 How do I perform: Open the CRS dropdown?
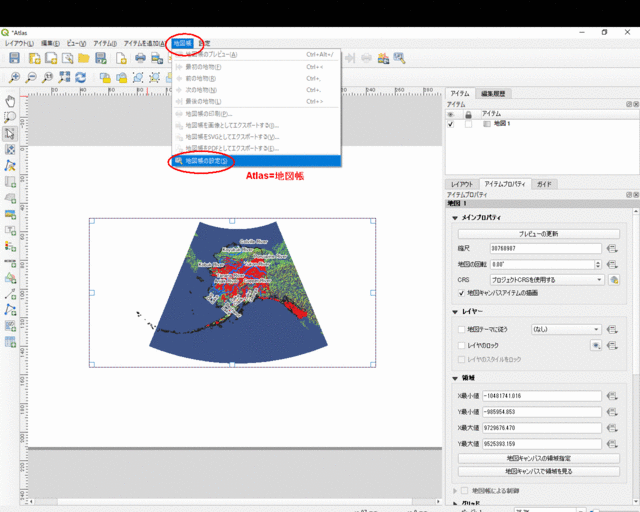[547, 280]
